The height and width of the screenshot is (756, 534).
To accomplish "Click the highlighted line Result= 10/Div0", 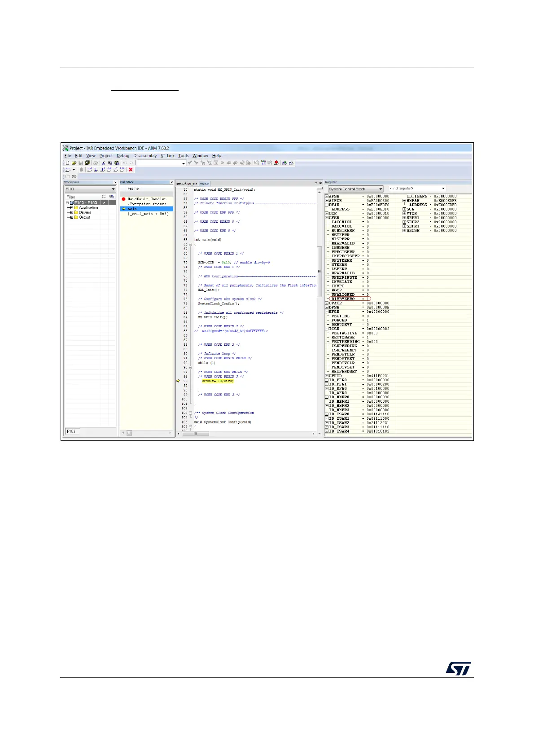I will point(218,381).
